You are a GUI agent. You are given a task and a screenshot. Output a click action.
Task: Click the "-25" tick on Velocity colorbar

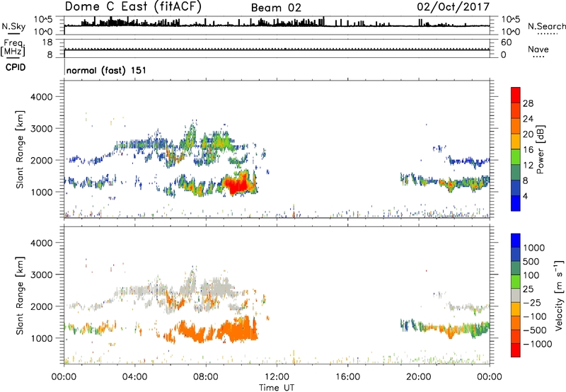click(x=532, y=303)
